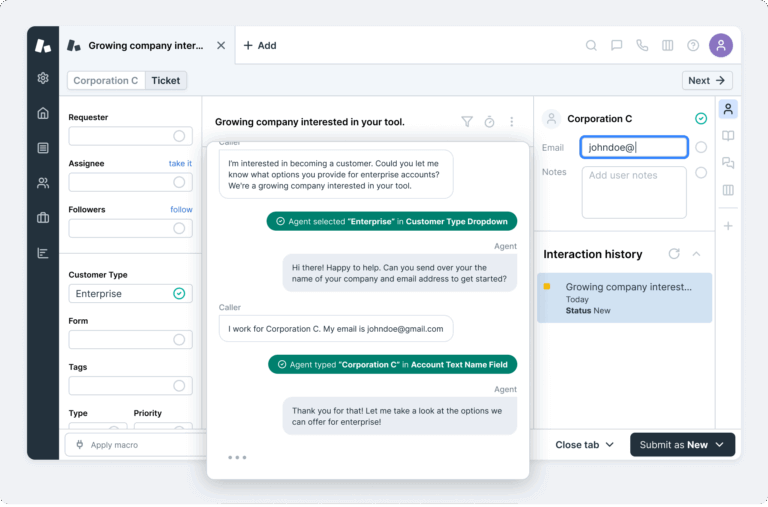Viewport: 768px width, 507px height.
Task: Click the search magnifier icon
Action: click(591, 45)
